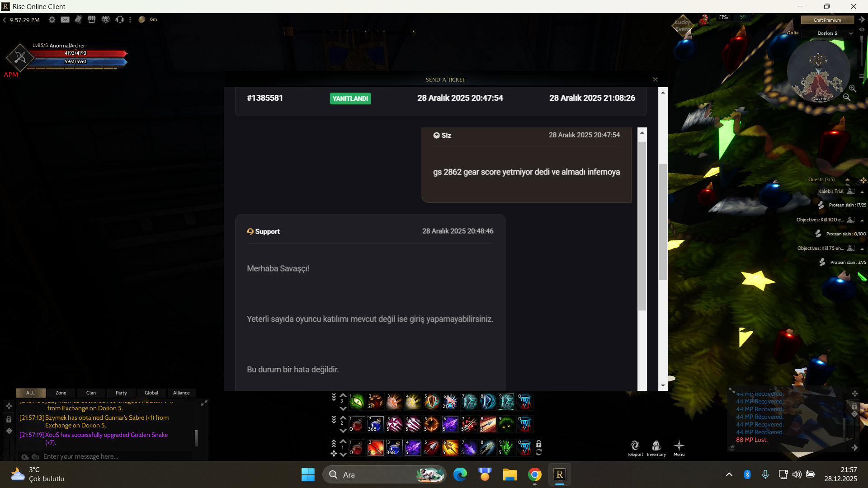
Task: Click the gold coin currency icon
Action: click(x=142, y=20)
